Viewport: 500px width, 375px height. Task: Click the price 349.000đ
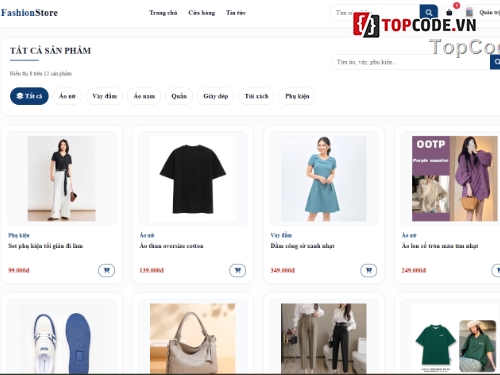tap(283, 270)
